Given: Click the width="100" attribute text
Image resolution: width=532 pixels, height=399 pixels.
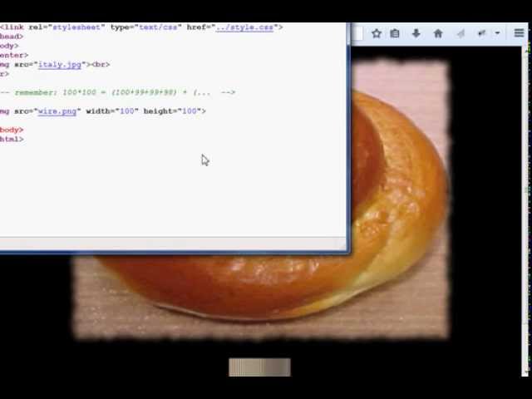Looking at the screenshot, I should click(112, 111).
